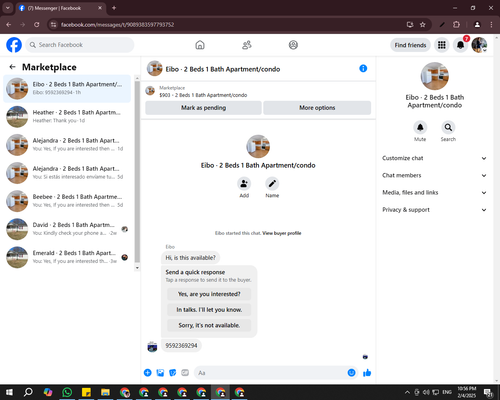500x400 pixels.
Task: Click the Search Facebook field
Action: (80, 45)
